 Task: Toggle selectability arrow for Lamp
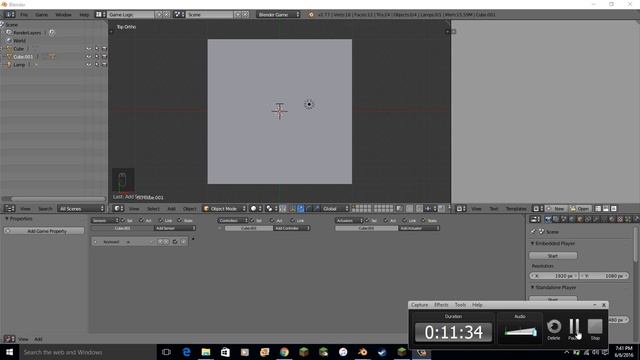pyautogui.click(x=97, y=64)
